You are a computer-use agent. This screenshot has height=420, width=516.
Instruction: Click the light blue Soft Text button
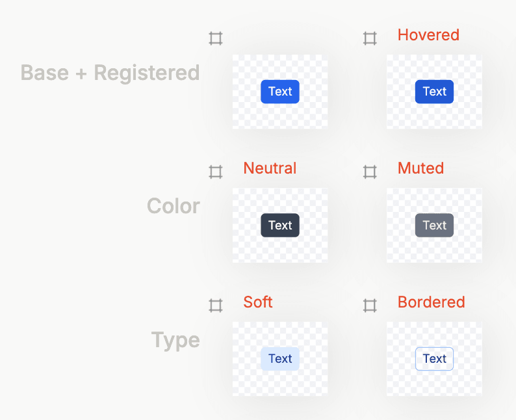pos(280,359)
